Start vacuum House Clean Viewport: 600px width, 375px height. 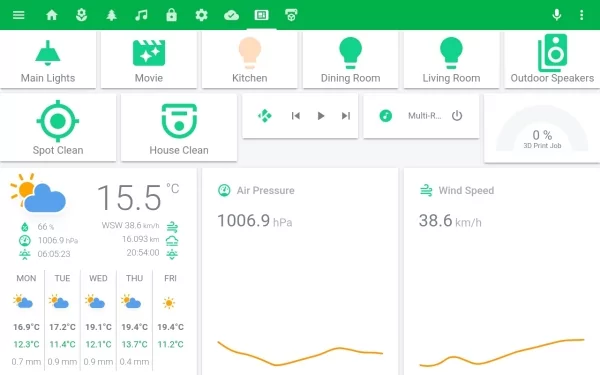[179, 128]
